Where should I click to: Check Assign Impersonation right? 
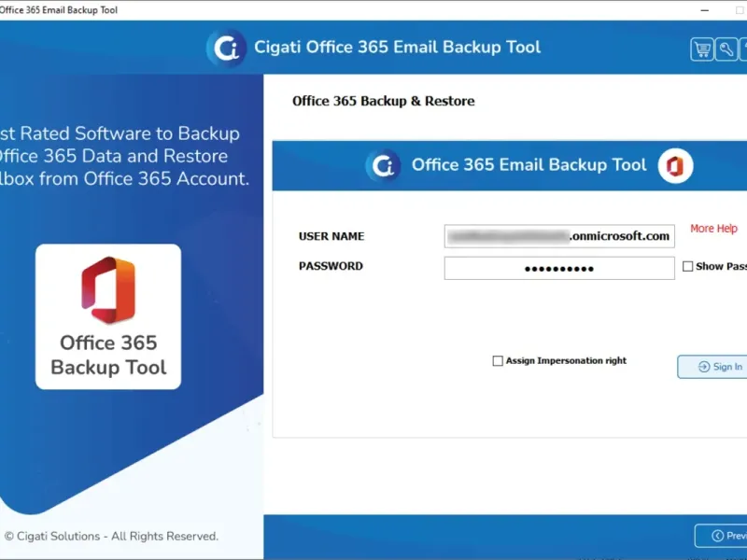click(498, 361)
